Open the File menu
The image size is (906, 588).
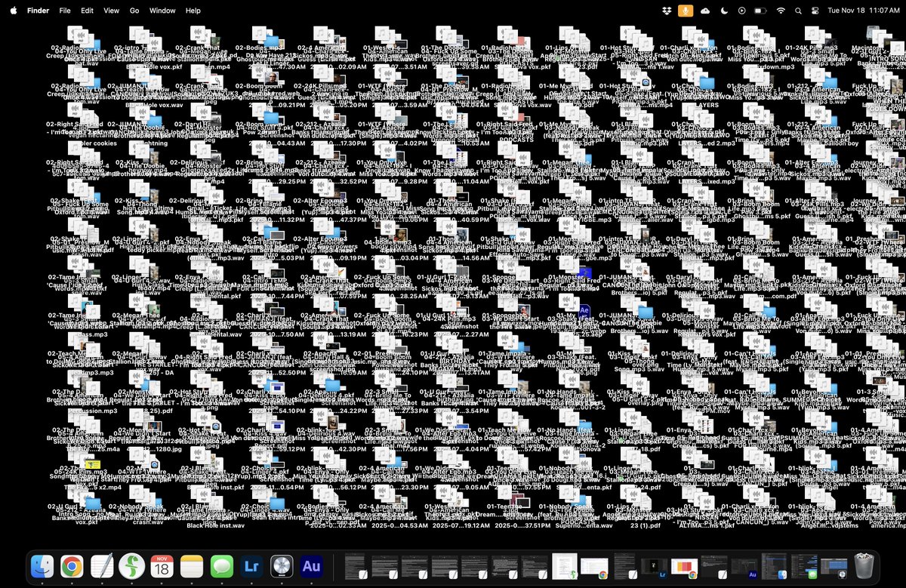click(x=65, y=11)
